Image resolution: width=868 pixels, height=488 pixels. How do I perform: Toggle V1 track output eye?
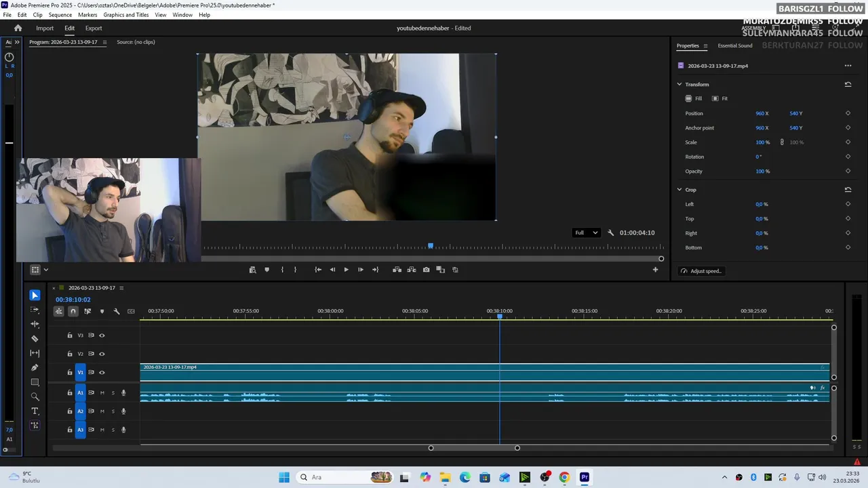(x=102, y=372)
